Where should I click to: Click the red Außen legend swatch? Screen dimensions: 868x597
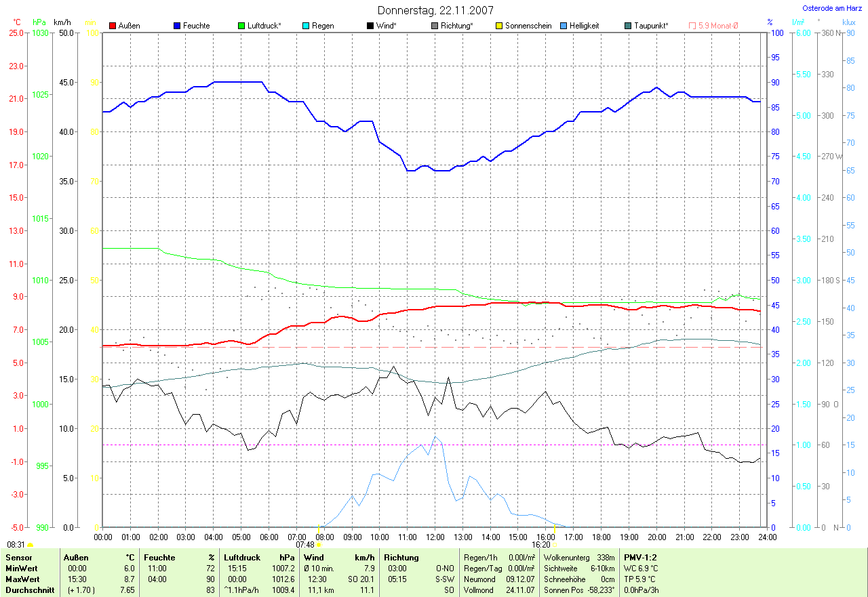pos(113,26)
